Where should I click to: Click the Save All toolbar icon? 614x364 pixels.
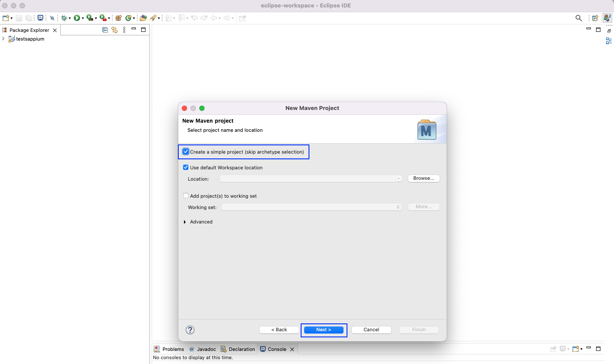coord(28,18)
